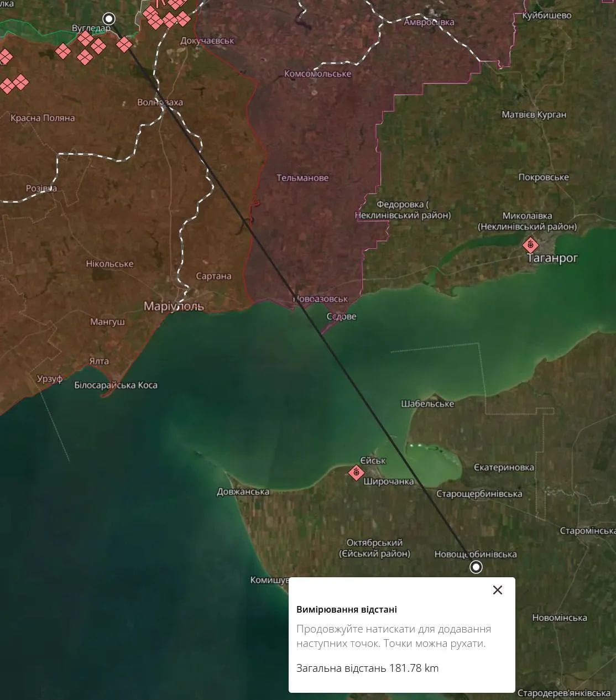Click the Амвросіївка town label
Viewport: 616px width, 700px height.
click(x=429, y=22)
